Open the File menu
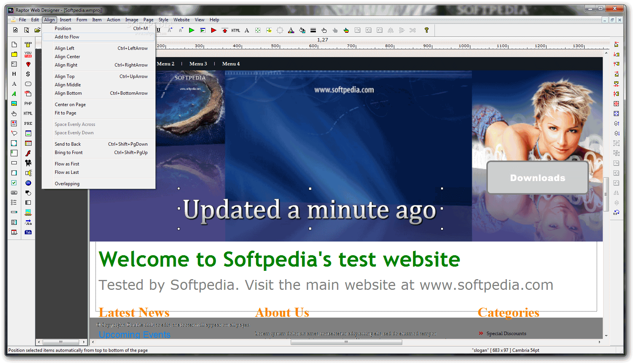The image size is (634, 364). coord(22,20)
